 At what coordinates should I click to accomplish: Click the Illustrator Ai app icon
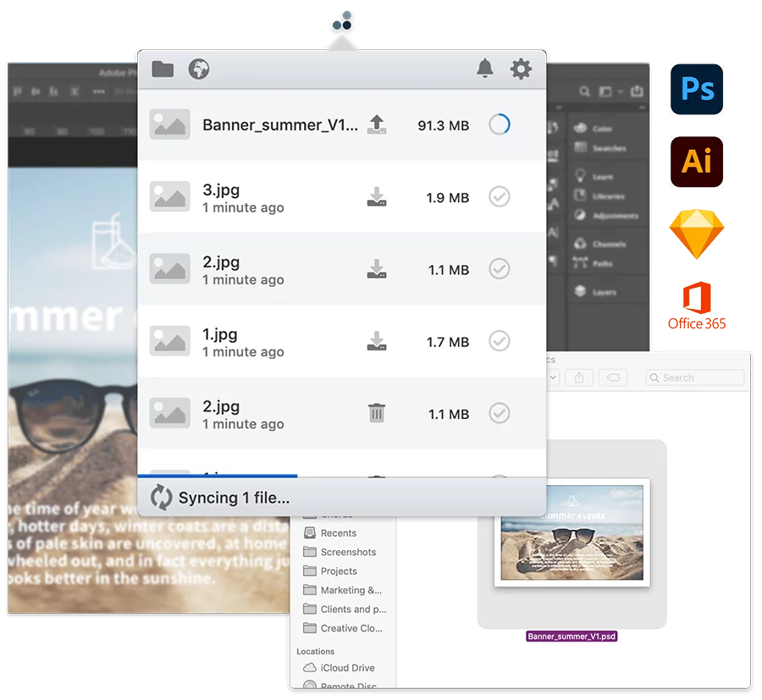[697, 162]
